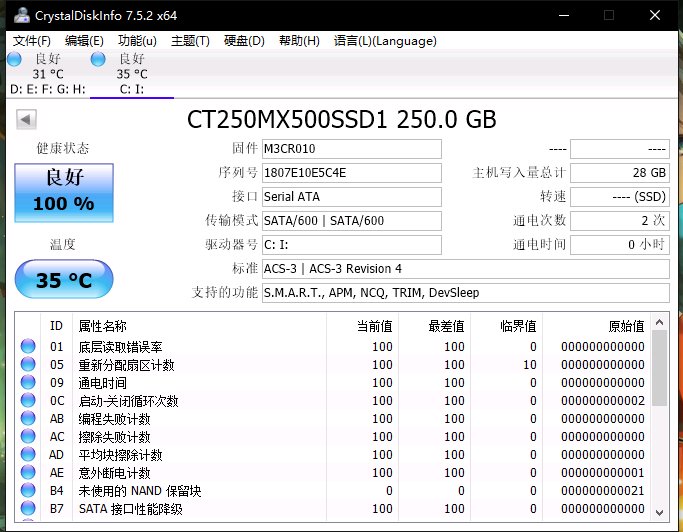Select the 未使用的 NAND 保留块 attribute row
Viewport: 683px width, 532px height.
333,491
